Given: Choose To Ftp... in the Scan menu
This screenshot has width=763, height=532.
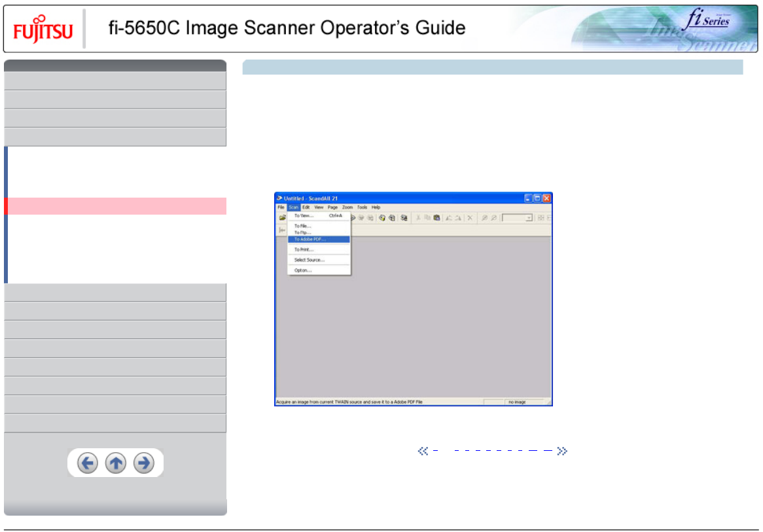Looking at the screenshot, I should [x=319, y=233].
